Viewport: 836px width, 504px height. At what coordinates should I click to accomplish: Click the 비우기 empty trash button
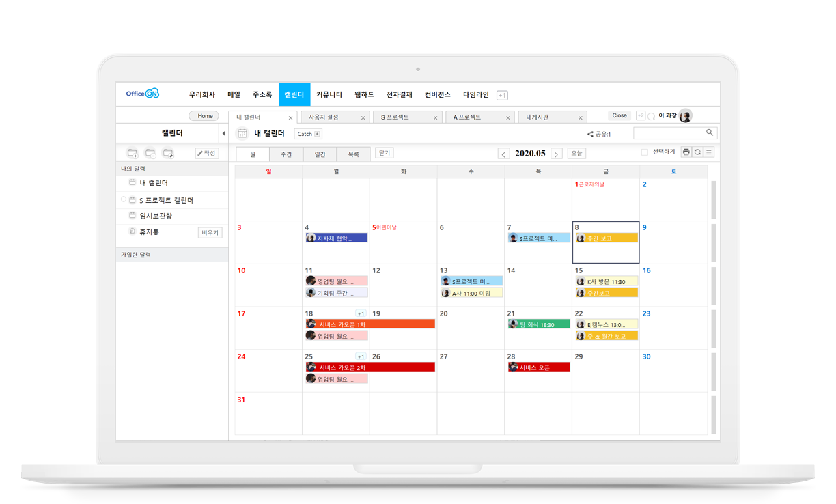click(210, 232)
